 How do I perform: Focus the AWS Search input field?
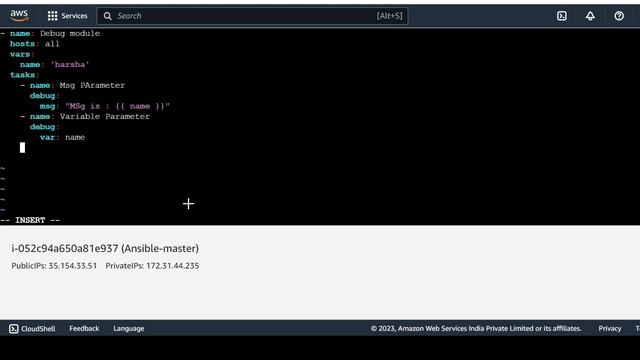tap(252, 16)
